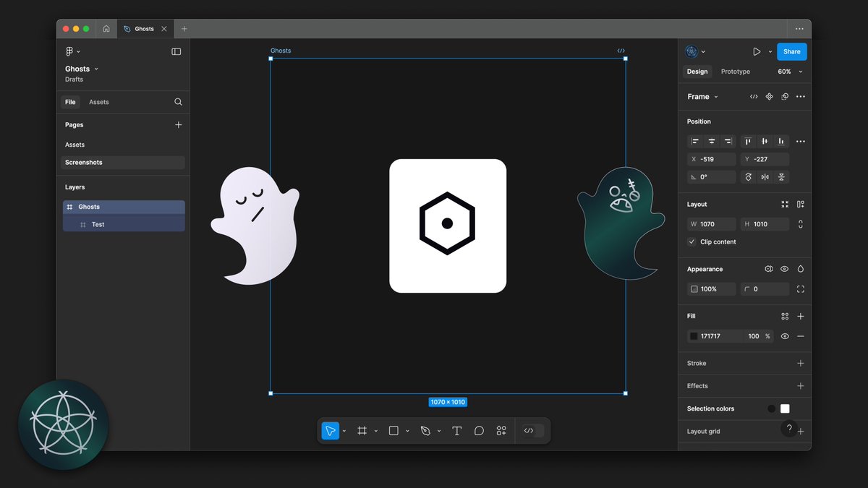The width and height of the screenshot is (868, 488).
Task: Select the Comment tool
Action: 479,431
